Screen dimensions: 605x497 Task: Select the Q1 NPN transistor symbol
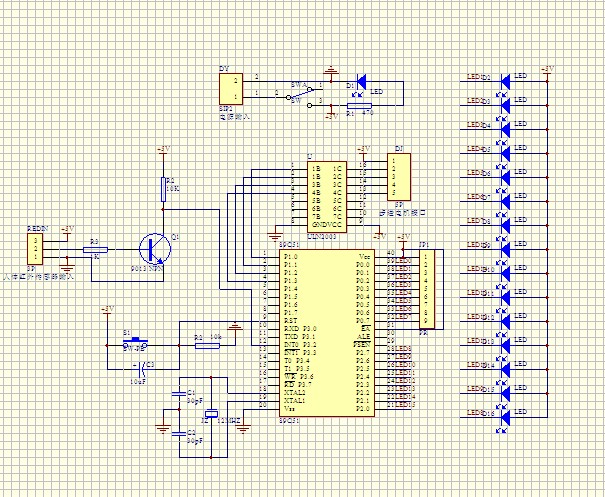pos(155,249)
